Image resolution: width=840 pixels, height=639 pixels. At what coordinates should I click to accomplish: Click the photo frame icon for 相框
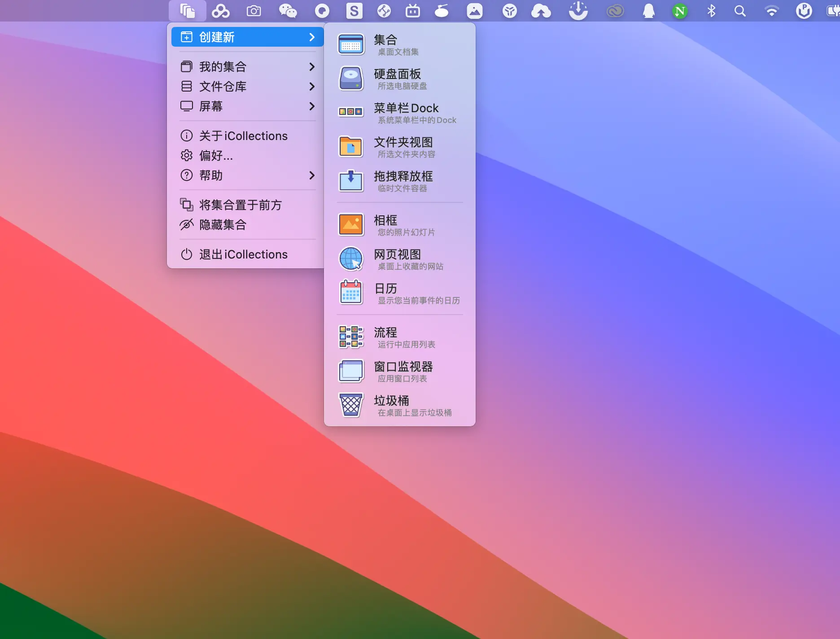click(351, 225)
